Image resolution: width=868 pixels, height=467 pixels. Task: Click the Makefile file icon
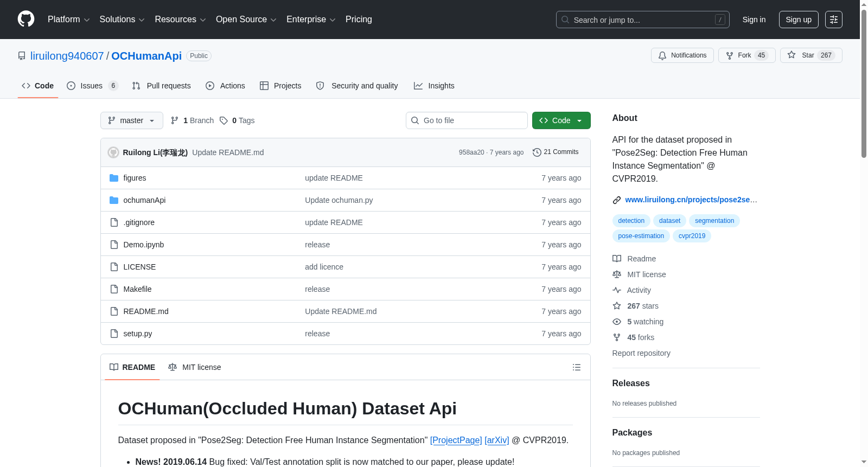click(114, 289)
